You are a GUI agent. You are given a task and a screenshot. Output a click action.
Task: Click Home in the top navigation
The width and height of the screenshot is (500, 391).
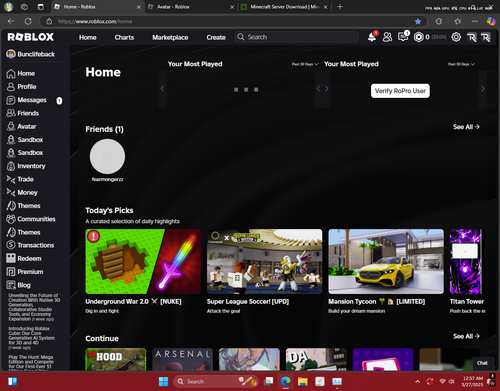(x=88, y=37)
